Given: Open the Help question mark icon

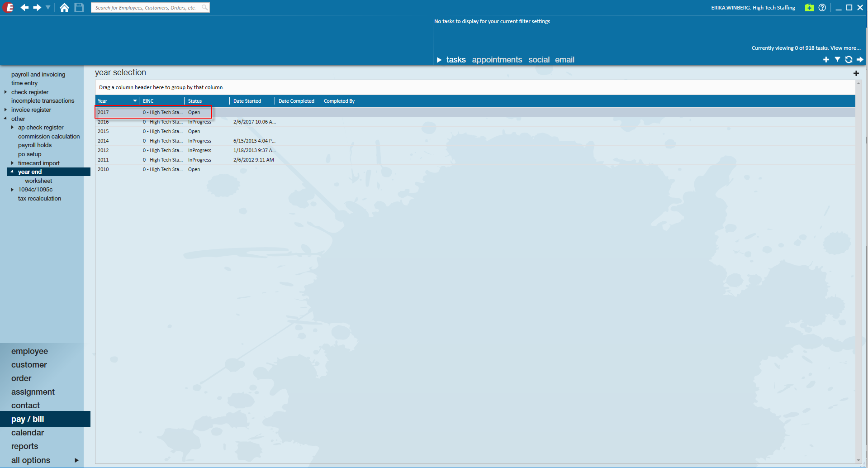Looking at the screenshot, I should (822, 8).
